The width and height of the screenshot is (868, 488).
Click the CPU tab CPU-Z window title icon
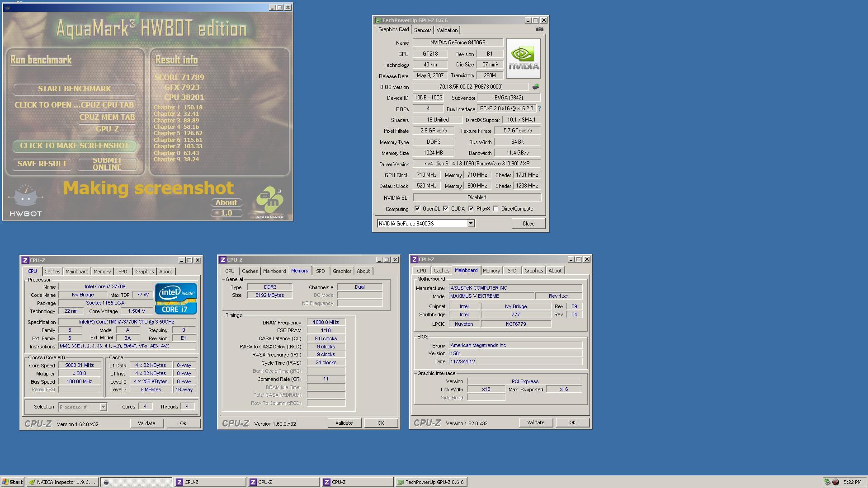click(25, 260)
